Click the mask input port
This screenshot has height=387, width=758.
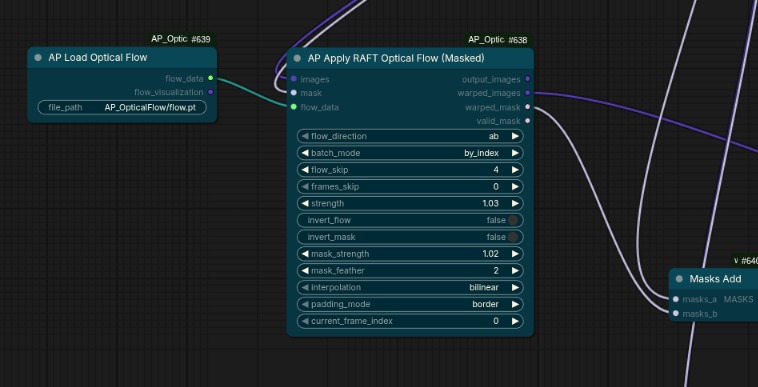pos(294,93)
